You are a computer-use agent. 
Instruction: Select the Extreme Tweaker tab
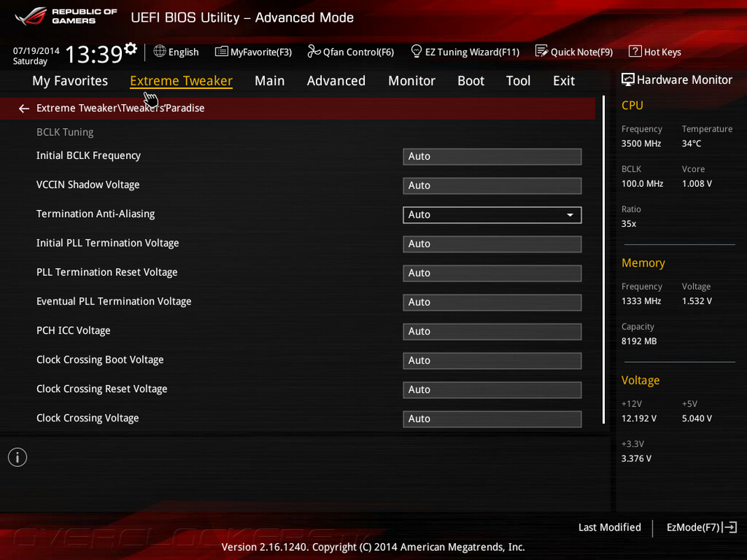tap(181, 81)
